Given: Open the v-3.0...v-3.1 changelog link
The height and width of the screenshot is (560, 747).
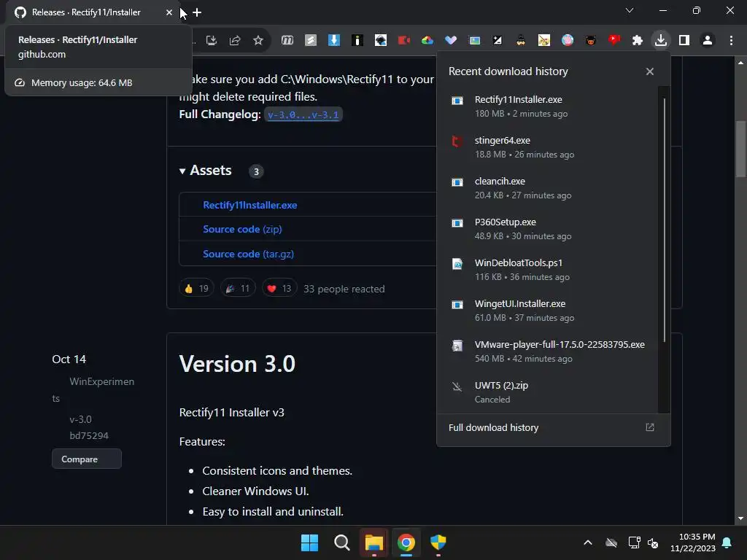Looking at the screenshot, I should coord(303,114).
